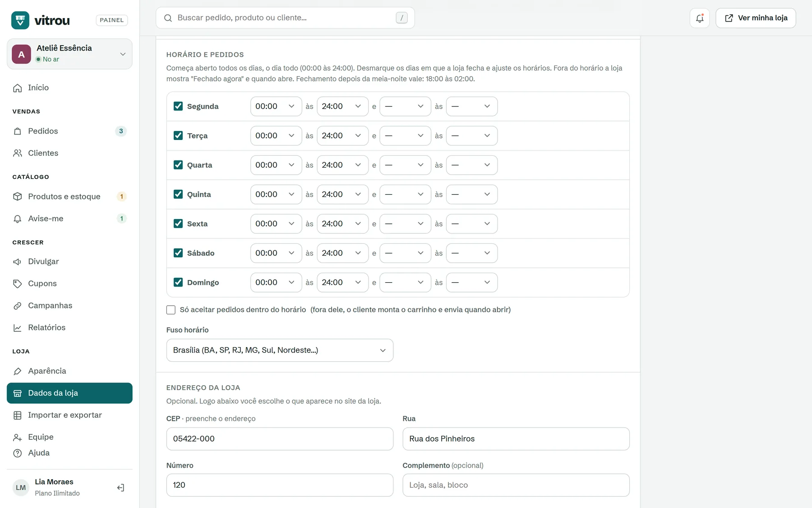
Task: Click the Início home icon
Action: (18, 88)
